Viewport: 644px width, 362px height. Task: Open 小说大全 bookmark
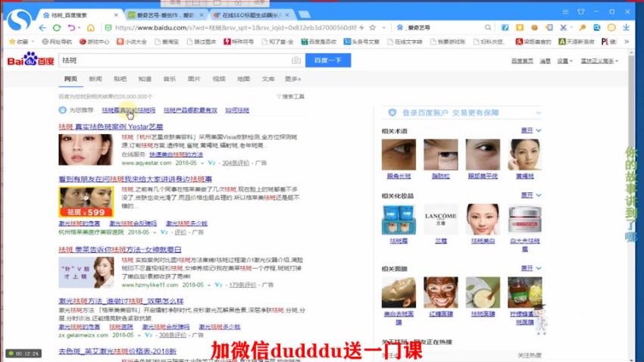131,42
